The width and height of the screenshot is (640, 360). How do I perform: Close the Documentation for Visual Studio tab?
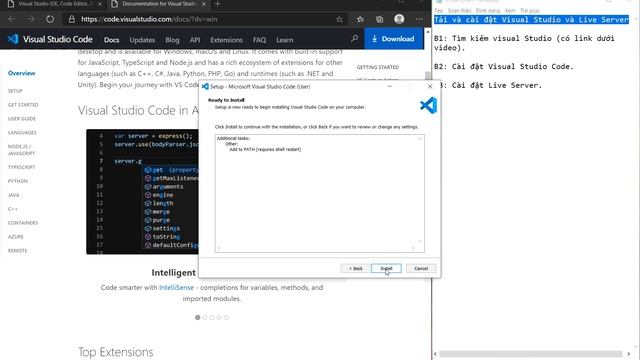(x=204, y=4)
